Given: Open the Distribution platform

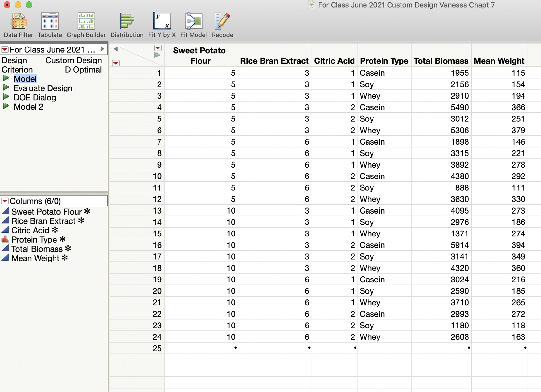Looking at the screenshot, I should pyautogui.click(x=127, y=25).
